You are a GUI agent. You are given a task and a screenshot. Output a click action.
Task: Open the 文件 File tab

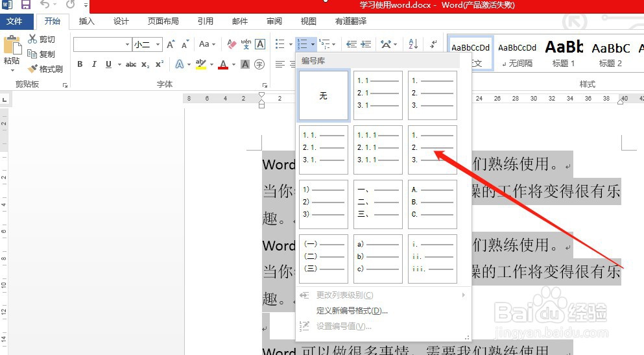14,21
